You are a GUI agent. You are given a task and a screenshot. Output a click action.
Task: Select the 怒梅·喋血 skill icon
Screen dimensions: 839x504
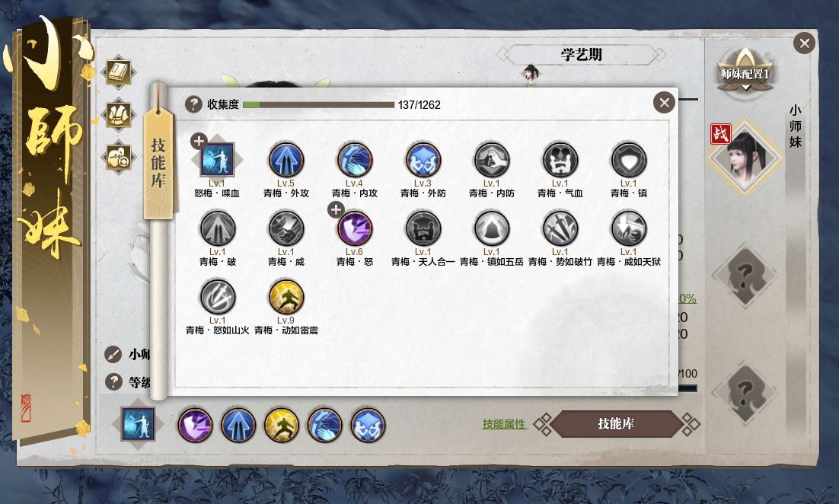217,159
